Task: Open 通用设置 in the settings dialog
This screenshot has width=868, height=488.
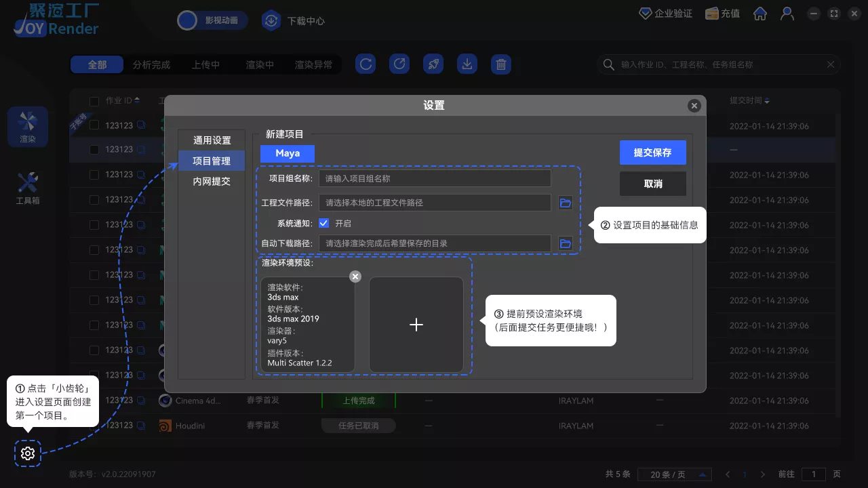Action: pyautogui.click(x=212, y=140)
